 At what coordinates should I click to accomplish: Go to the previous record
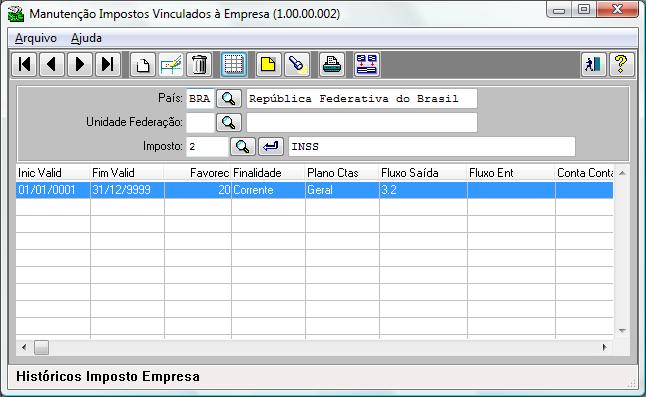point(52,65)
